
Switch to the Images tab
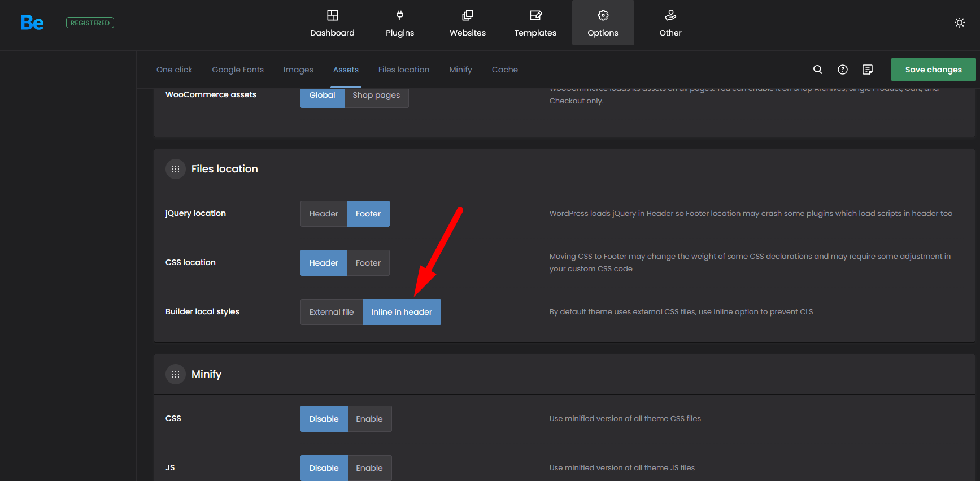298,70
